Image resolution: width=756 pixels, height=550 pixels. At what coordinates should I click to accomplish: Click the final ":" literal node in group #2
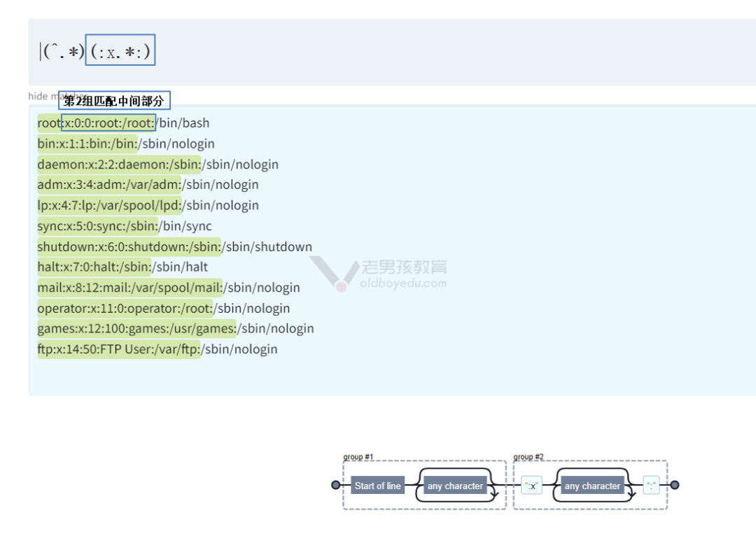click(x=652, y=486)
